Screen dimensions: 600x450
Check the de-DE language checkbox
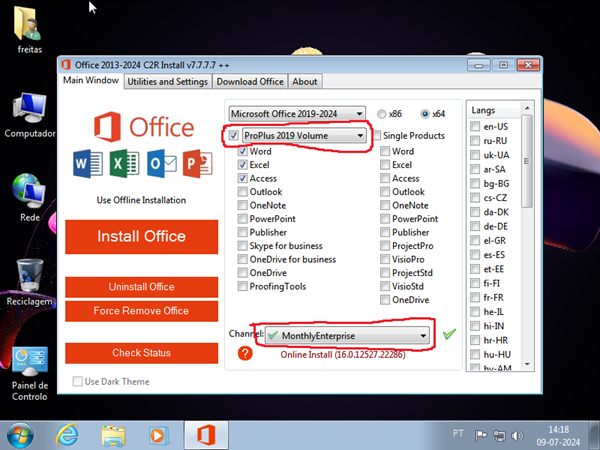[475, 226]
